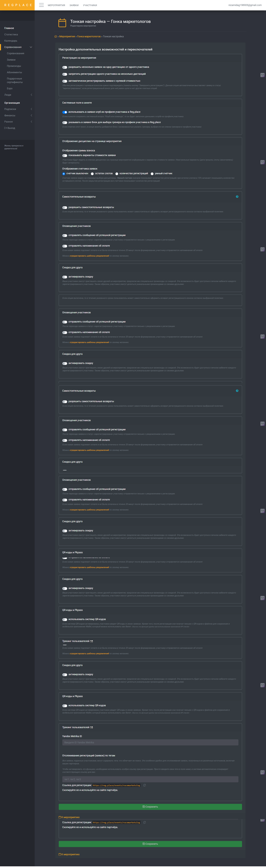Toggle the hamburger sidebar menu icon
This screenshot has width=266, height=868.
[x=41, y=5]
